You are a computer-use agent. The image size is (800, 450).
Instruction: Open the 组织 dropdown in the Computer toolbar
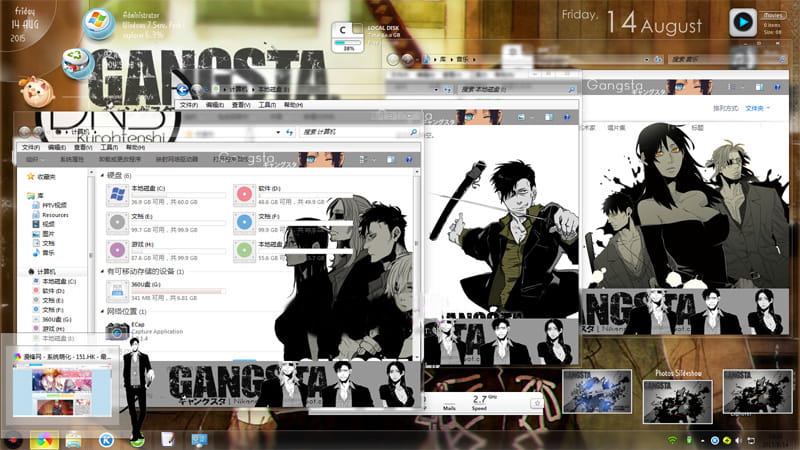[x=33, y=160]
